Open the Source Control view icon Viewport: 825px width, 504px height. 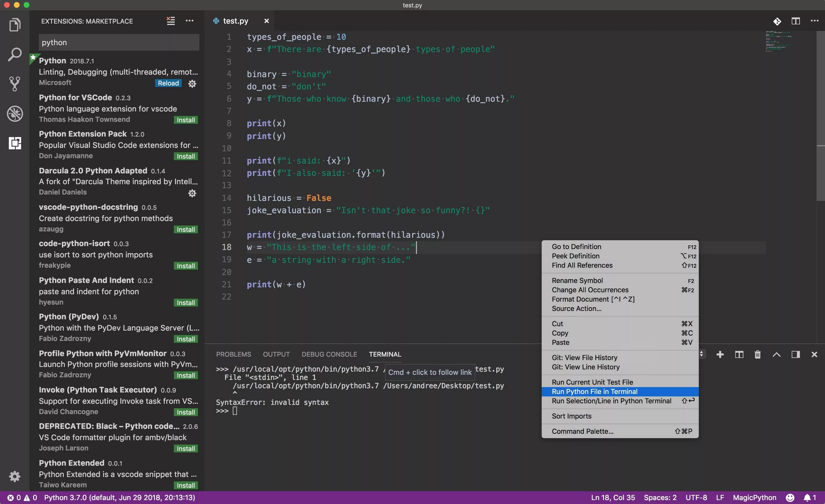tap(15, 84)
